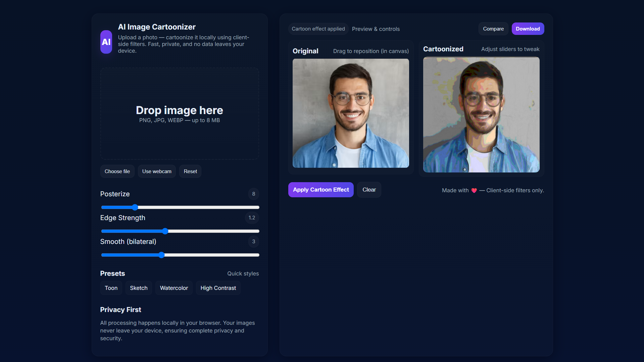Click the Original photo preview

point(351,113)
